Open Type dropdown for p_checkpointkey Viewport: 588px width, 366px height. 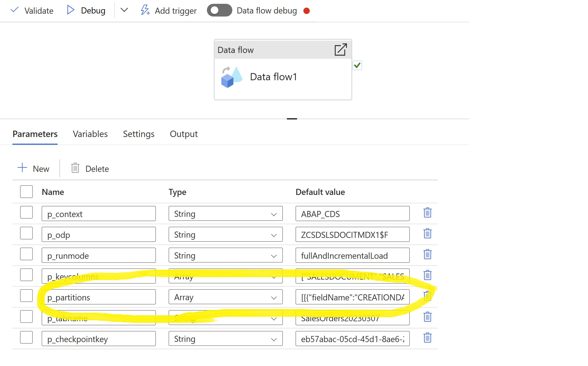pos(225,339)
